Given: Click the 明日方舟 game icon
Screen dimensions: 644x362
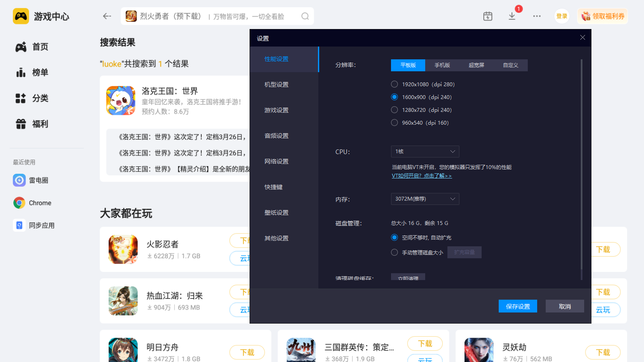Looking at the screenshot, I should pos(123,350).
